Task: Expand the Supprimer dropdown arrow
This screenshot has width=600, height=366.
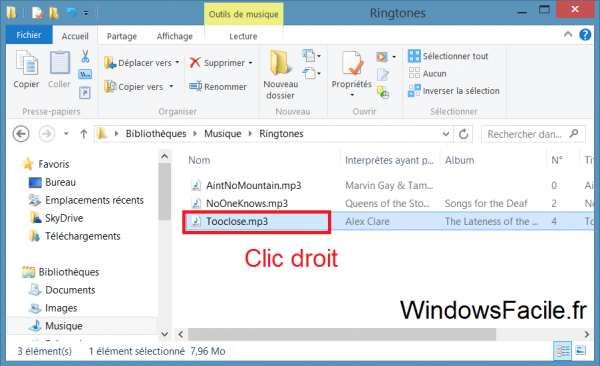Action: click(251, 63)
